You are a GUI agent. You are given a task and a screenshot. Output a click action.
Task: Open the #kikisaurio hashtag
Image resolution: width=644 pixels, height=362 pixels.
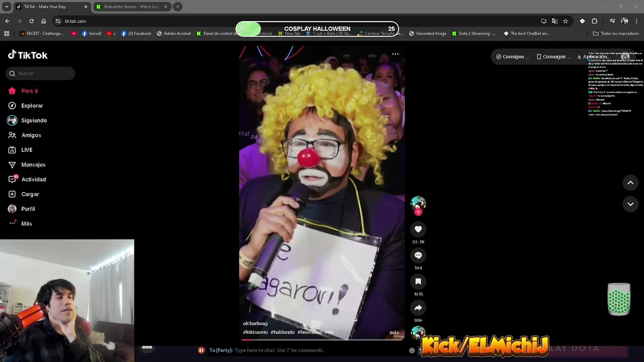(x=255, y=332)
